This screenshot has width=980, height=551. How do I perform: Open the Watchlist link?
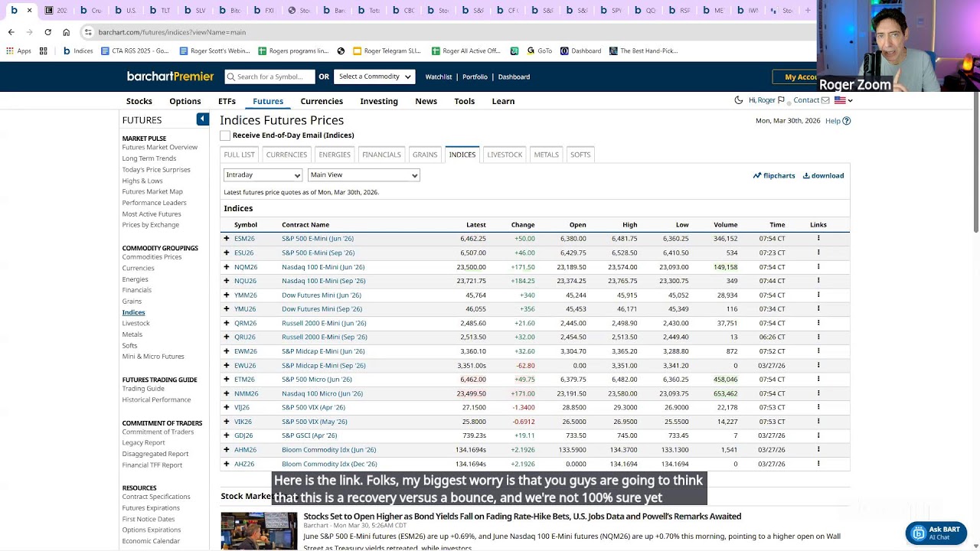click(x=439, y=77)
